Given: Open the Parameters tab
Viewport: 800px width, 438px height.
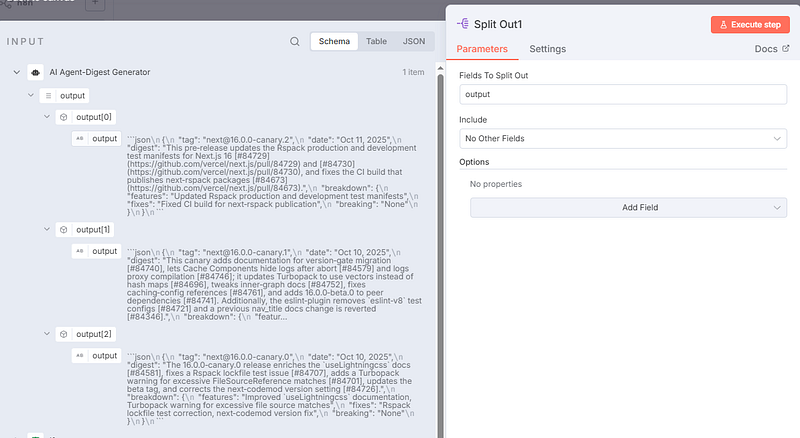Looking at the screenshot, I should [482, 49].
